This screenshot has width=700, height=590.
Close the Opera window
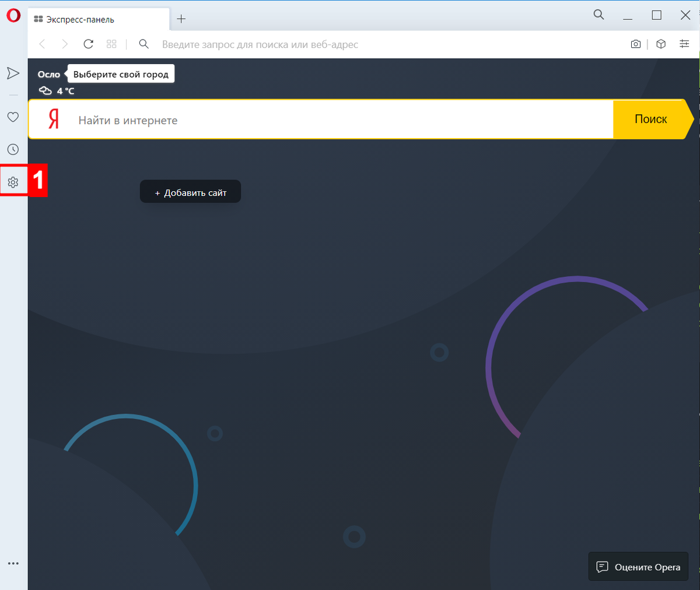[x=685, y=15]
